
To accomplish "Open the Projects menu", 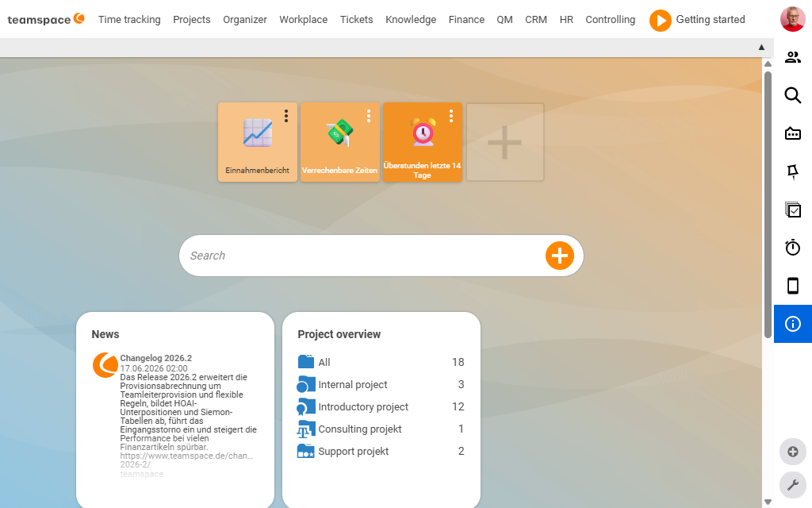I will tap(192, 20).
